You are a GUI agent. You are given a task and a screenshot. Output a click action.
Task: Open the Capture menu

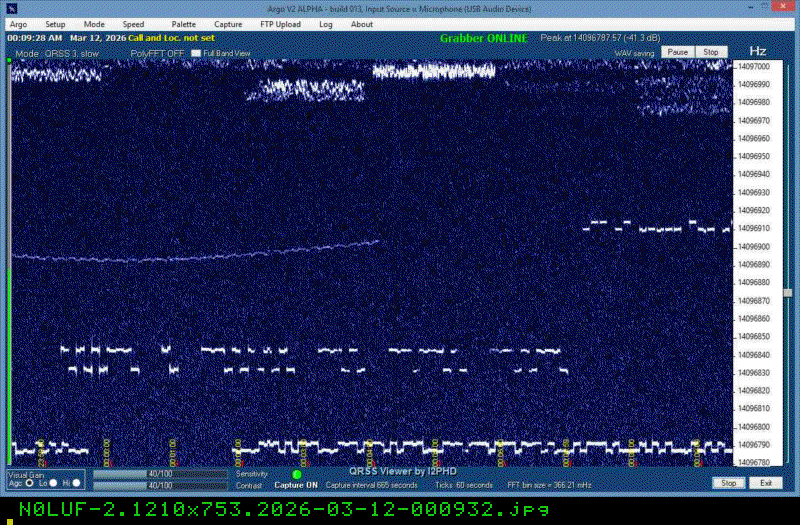pos(228,24)
